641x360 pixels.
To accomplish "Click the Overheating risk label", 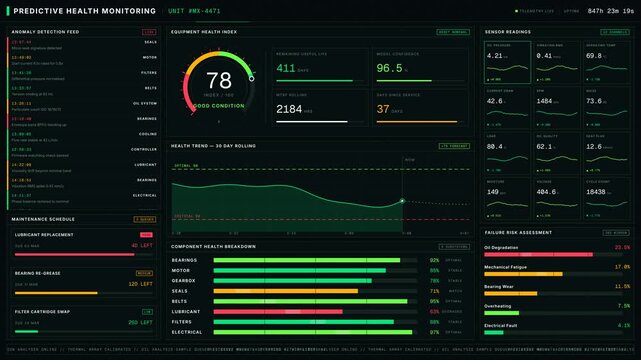I will [498, 306].
